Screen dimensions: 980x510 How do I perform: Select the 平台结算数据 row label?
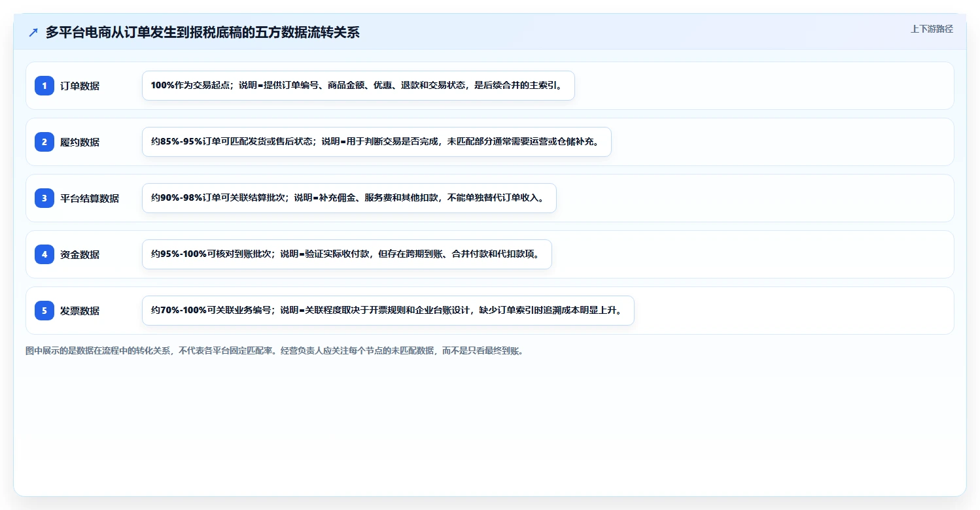click(x=90, y=198)
